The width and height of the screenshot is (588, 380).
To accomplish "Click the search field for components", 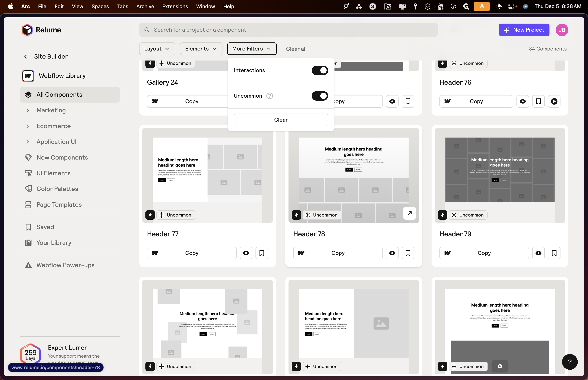I will [x=288, y=30].
